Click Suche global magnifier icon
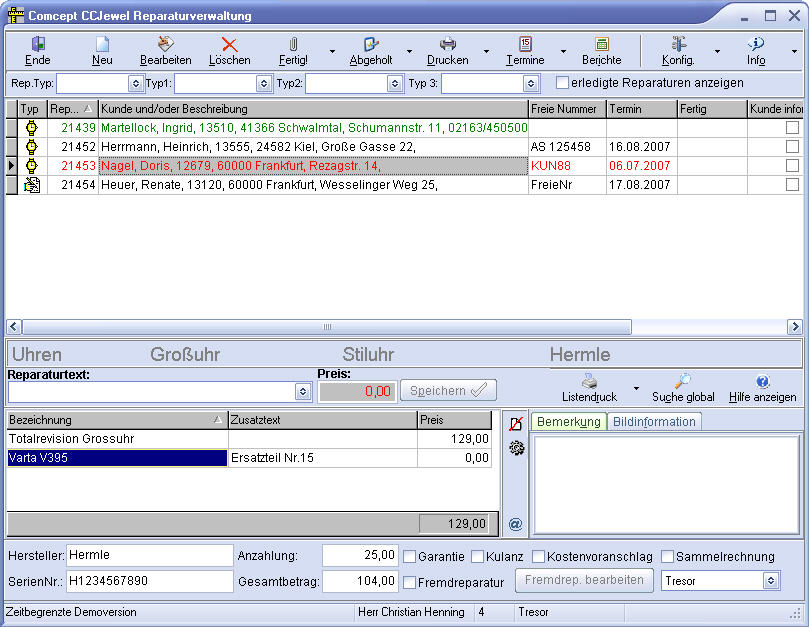This screenshot has width=809, height=627. (x=683, y=381)
